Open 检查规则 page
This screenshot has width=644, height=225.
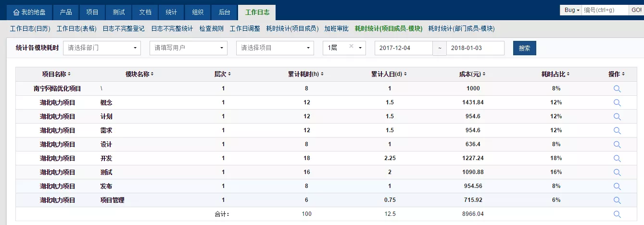211,29
